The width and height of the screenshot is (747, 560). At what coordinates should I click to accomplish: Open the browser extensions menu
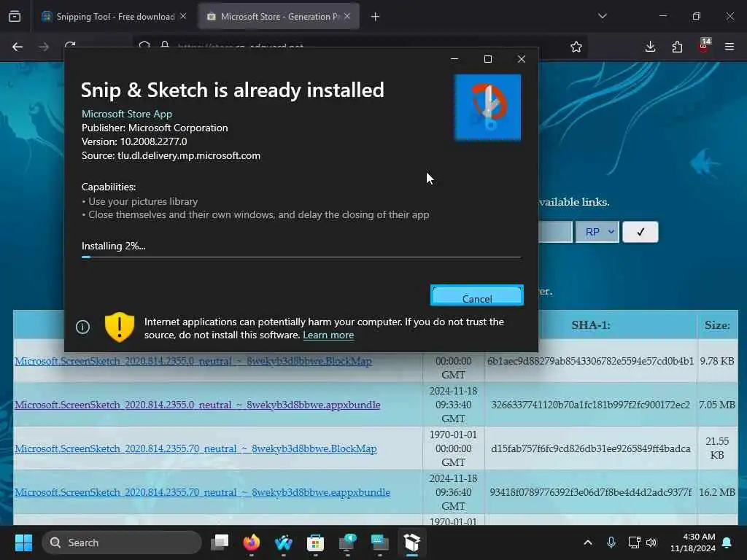pos(677,47)
